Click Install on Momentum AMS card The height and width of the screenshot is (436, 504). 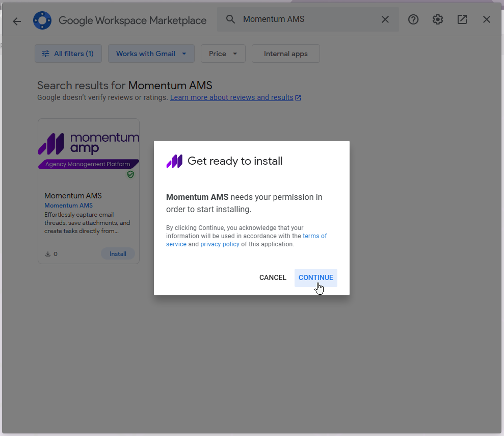118,253
